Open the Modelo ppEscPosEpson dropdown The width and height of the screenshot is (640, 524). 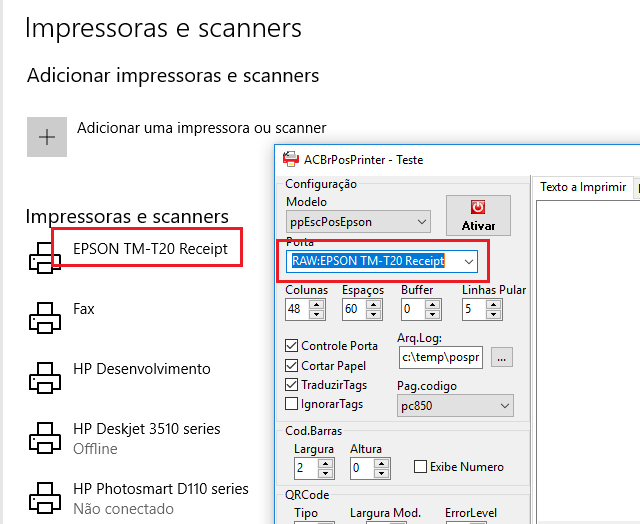(x=358, y=222)
